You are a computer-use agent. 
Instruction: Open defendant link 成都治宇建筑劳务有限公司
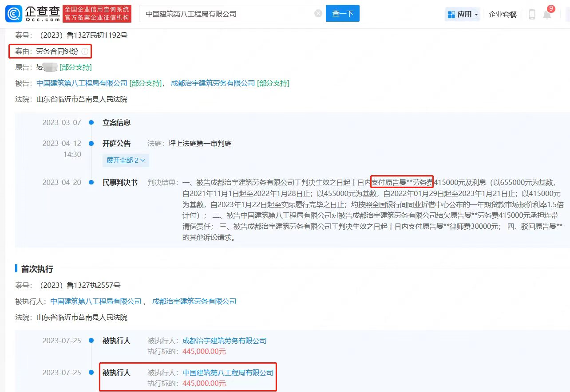point(213,83)
